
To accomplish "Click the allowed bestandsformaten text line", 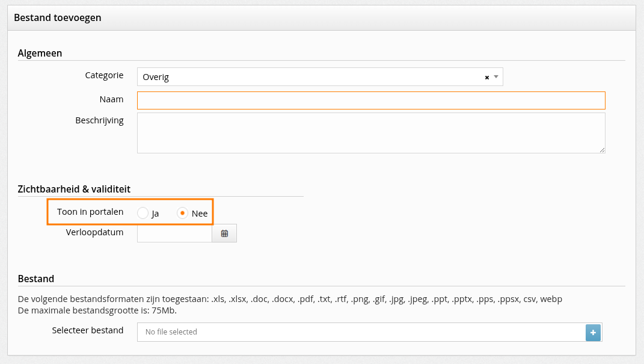I will [x=290, y=299].
